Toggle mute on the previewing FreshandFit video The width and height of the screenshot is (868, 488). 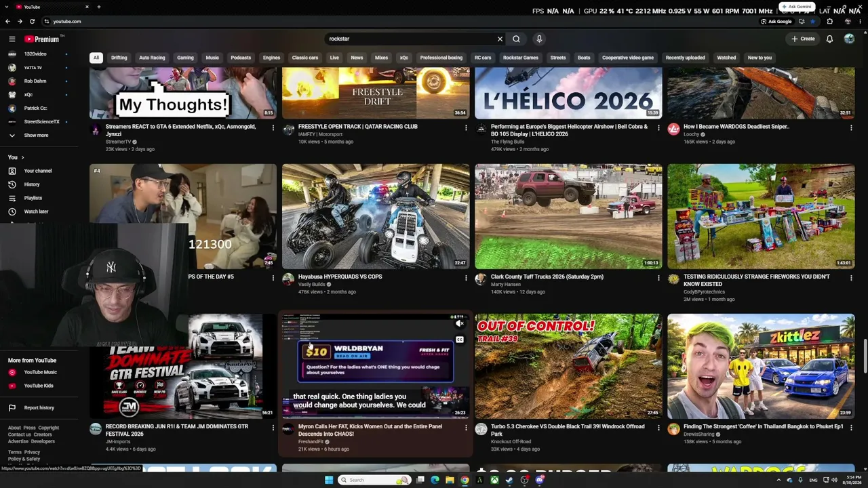click(x=460, y=323)
